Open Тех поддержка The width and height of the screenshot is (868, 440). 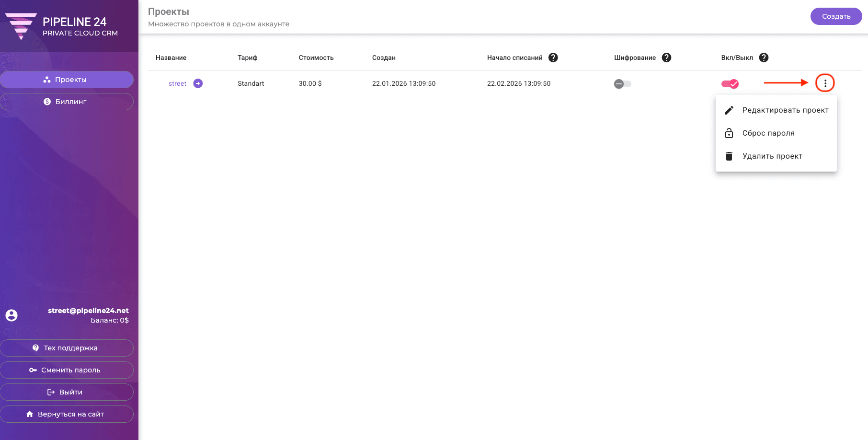point(67,348)
